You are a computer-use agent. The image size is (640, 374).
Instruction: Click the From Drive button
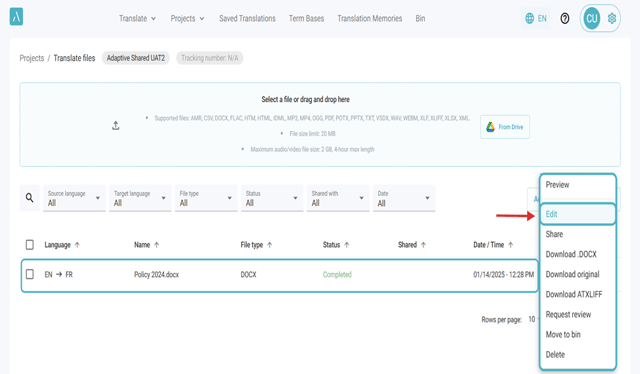(x=505, y=127)
